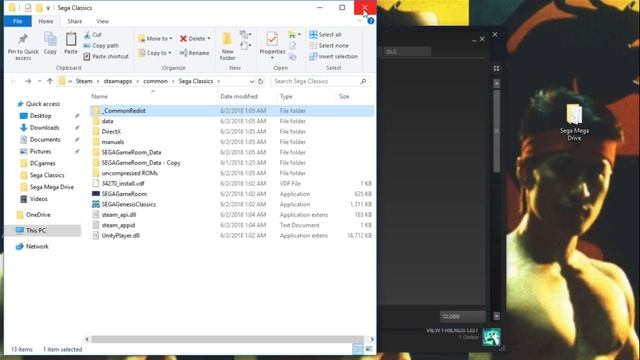The width and height of the screenshot is (640, 360).
Task: Switch to large icons view in status bar
Action: tap(369, 349)
